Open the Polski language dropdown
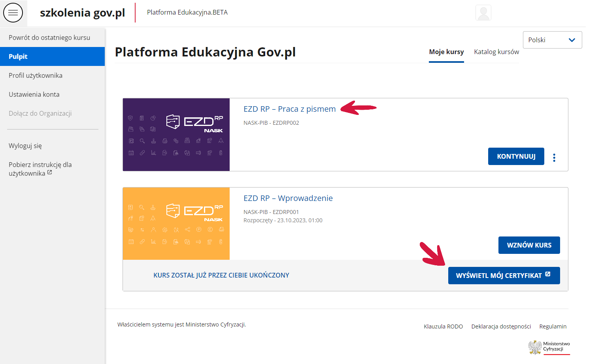 (552, 40)
